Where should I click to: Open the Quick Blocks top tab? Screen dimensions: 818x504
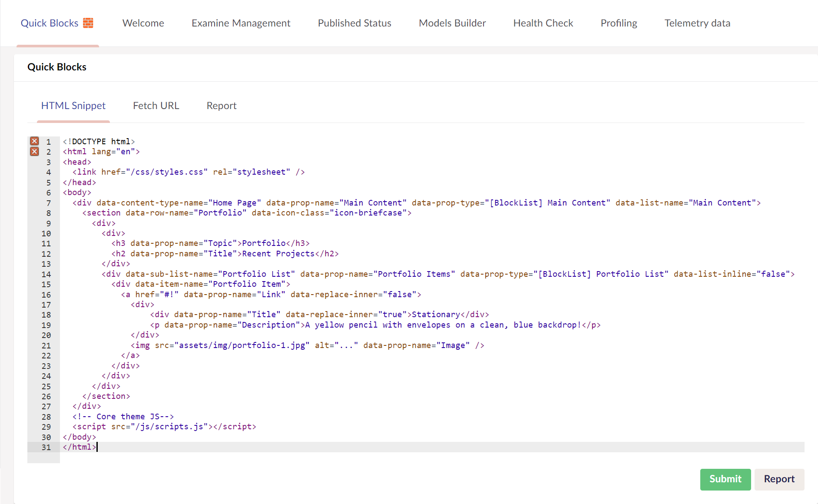click(x=57, y=23)
